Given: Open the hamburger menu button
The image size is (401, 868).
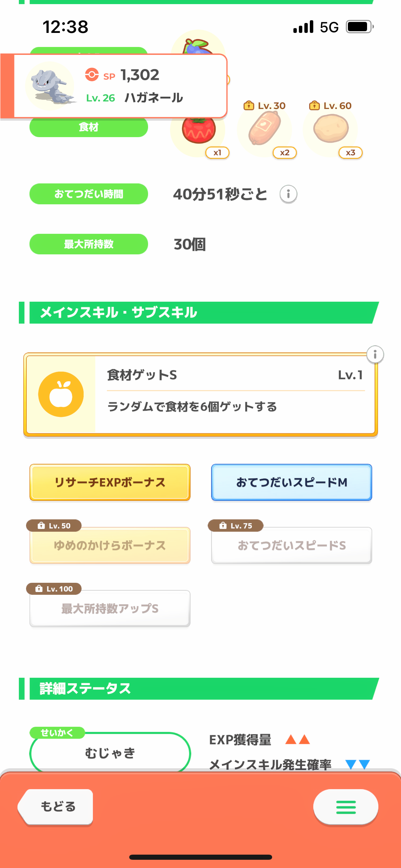Looking at the screenshot, I should 345,807.
